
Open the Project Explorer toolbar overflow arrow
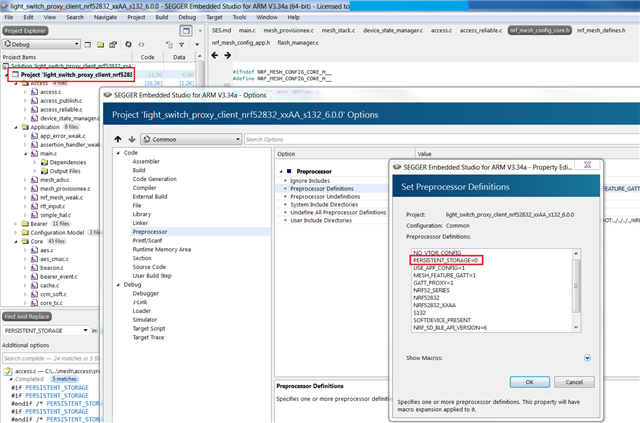coord(197,45)
